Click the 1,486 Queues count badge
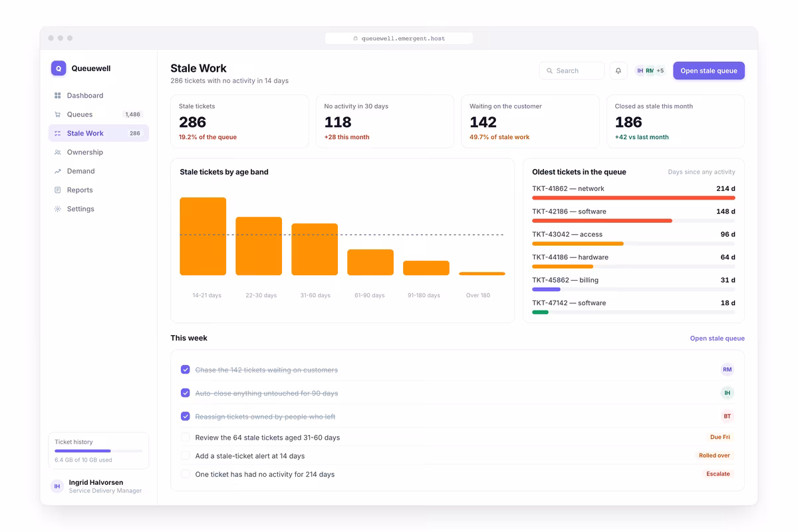Viewport: 798px width, 532px height. click(x=133, y=114)
